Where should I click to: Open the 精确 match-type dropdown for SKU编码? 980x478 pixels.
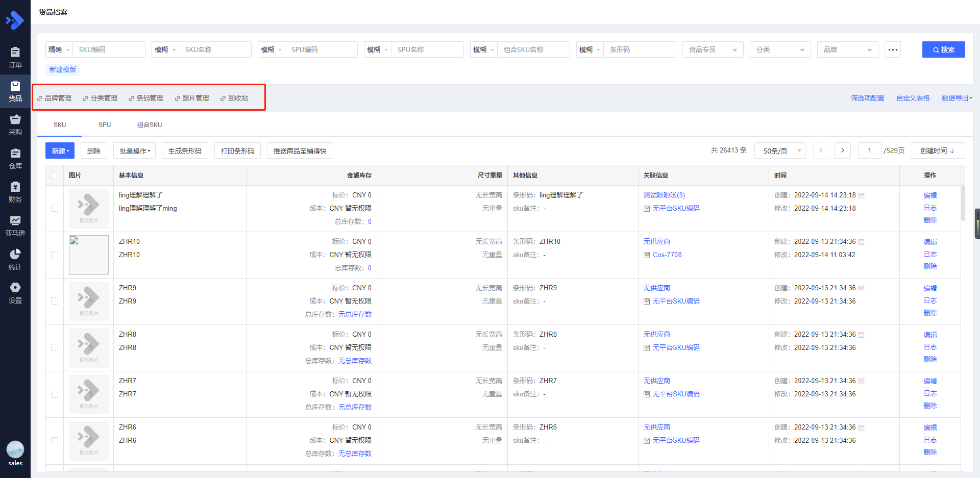pos(59,49)
